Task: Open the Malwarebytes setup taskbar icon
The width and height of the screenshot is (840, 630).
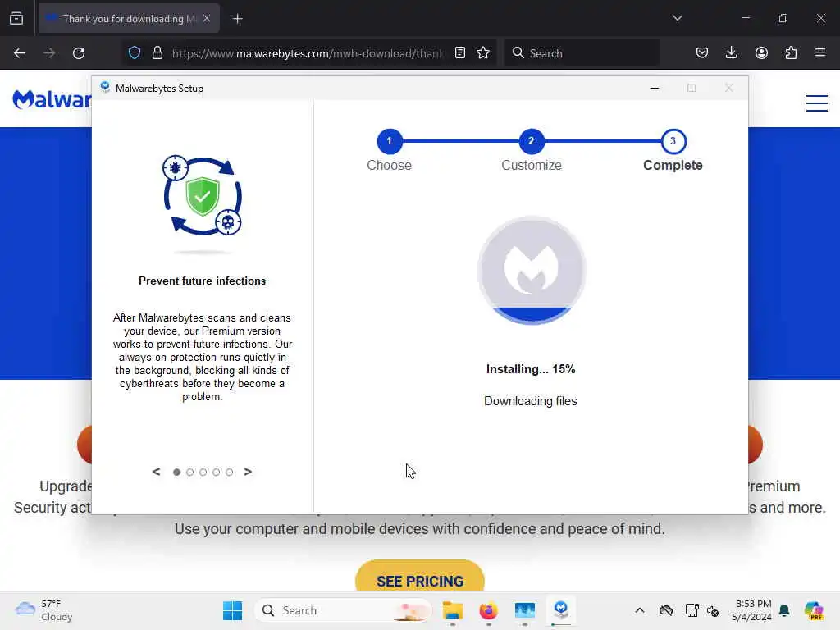Action: click(561, 609)
